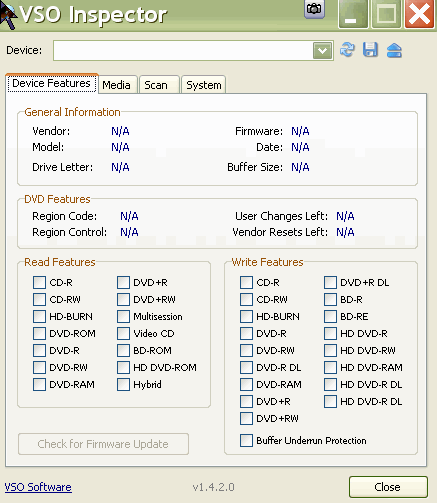Viewport: 437px width, 503px height.
Task: Open the Device dropdown arrow
Action: 322,51
